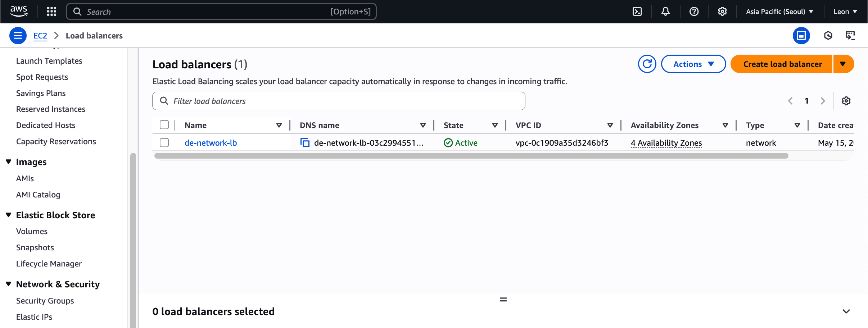
Task: Open Volumes in sidebar
Action: pyautogui.click(x=32, y=231)
